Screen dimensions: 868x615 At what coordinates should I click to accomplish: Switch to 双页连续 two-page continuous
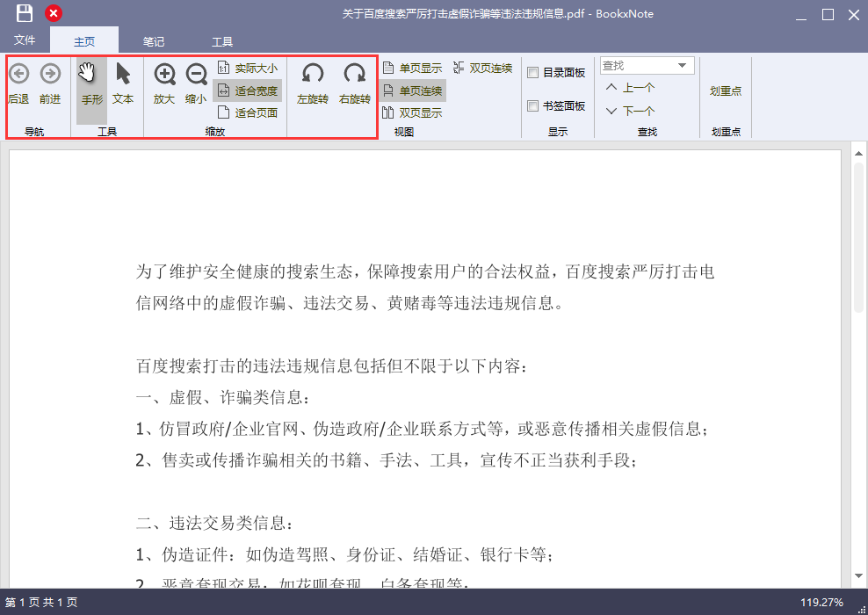[x=482, y=68]
